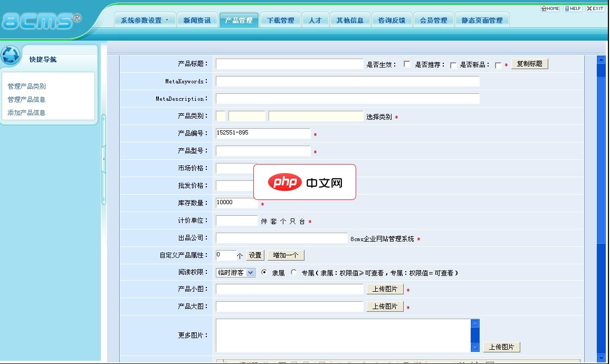Click 上传图片 for 产品大图

[385, 306]
